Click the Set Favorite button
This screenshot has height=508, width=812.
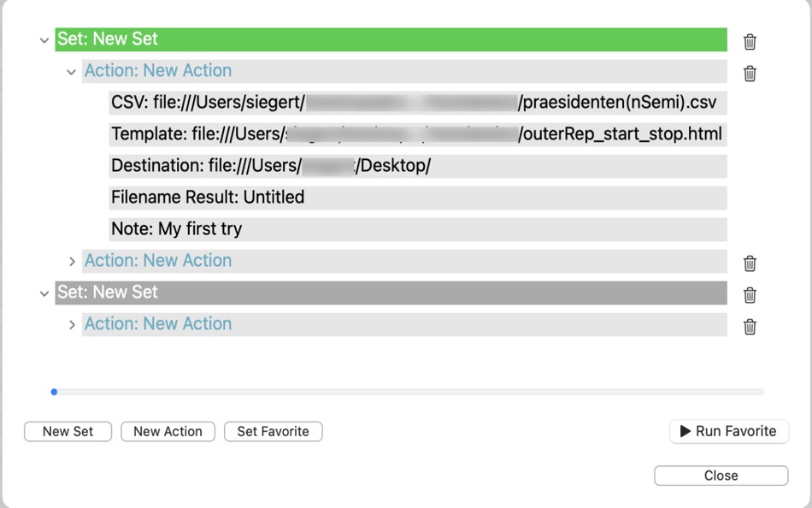coord(272,431)
